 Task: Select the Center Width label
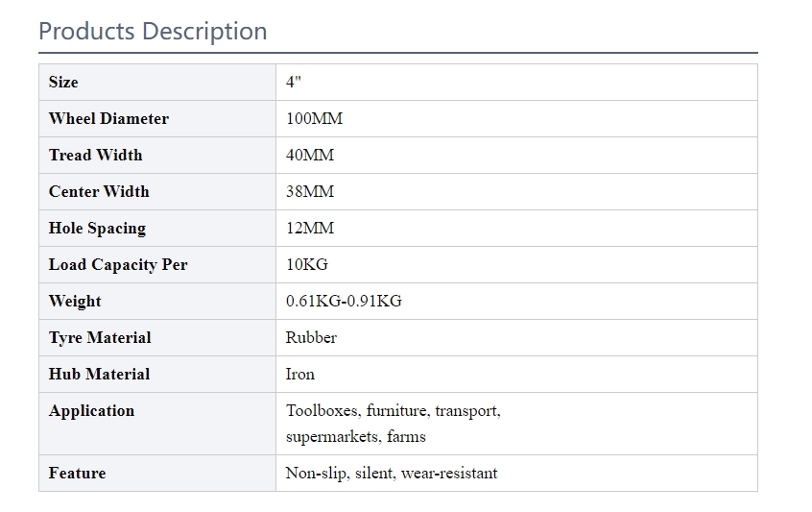click(x=99, y=192)
